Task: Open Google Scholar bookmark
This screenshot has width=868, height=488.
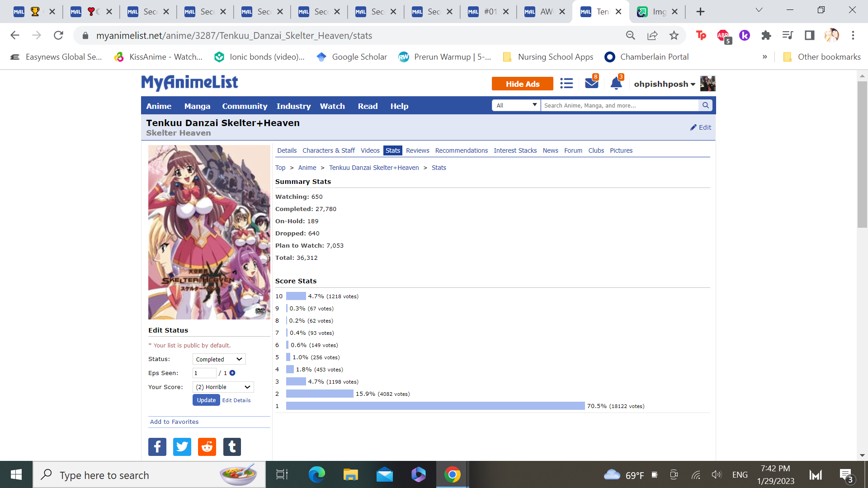Action: 352,57
